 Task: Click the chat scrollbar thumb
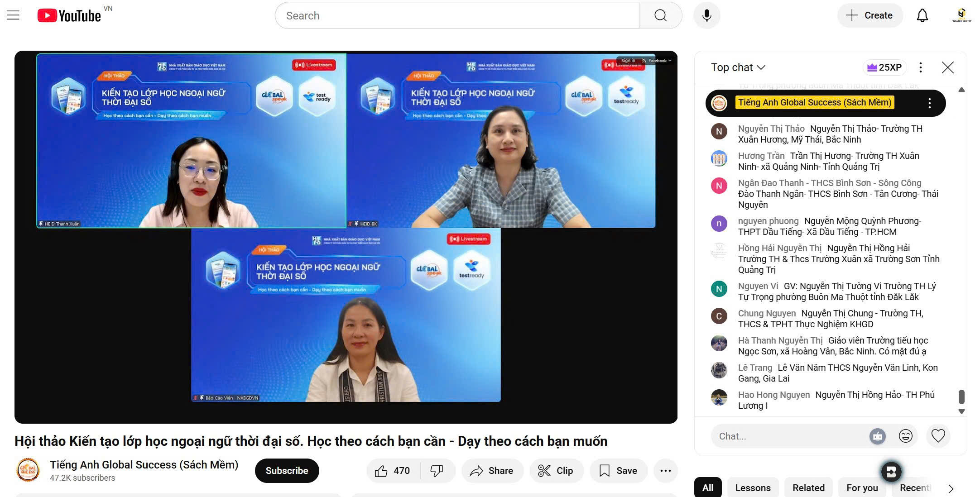[x=961, y=397]
